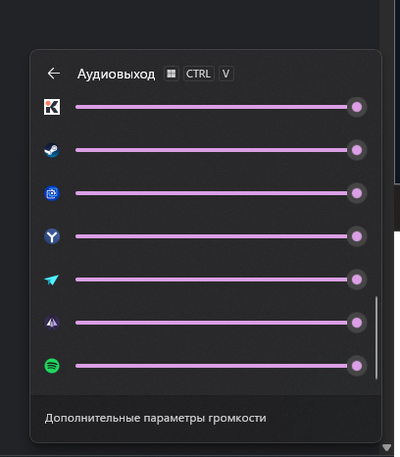400x457 pixels.
Task: Set screen capture app volume on its slider
Action: click(x=211, y=193)
